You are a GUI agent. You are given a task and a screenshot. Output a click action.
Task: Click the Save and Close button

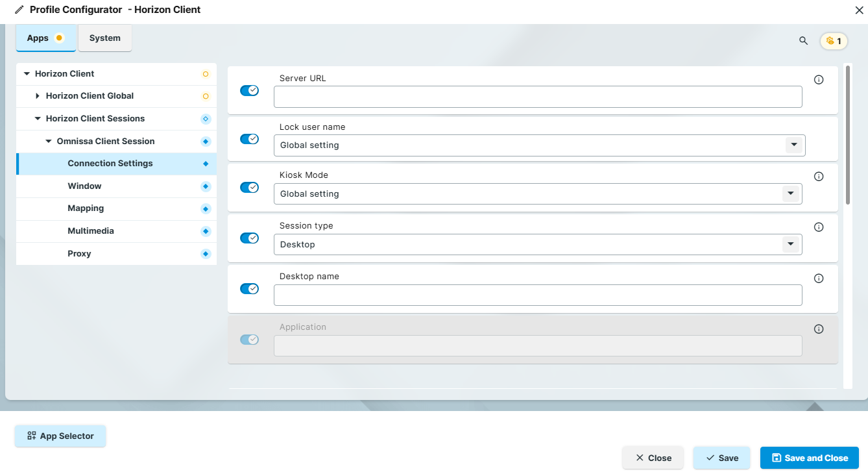[x=809, y=458]
